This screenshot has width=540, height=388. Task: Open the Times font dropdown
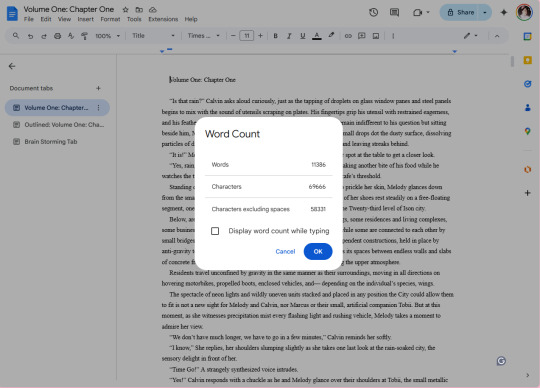(x=204, y=36)
